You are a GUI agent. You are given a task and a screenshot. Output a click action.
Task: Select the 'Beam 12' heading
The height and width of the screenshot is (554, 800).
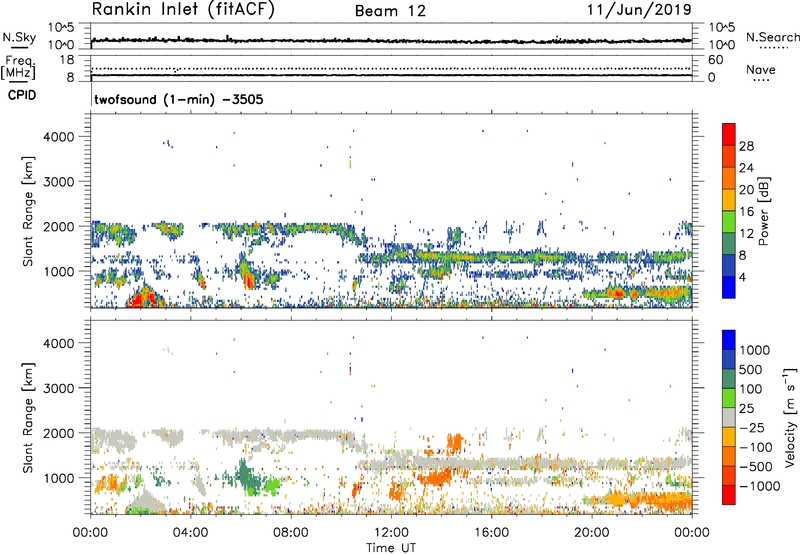390,11
